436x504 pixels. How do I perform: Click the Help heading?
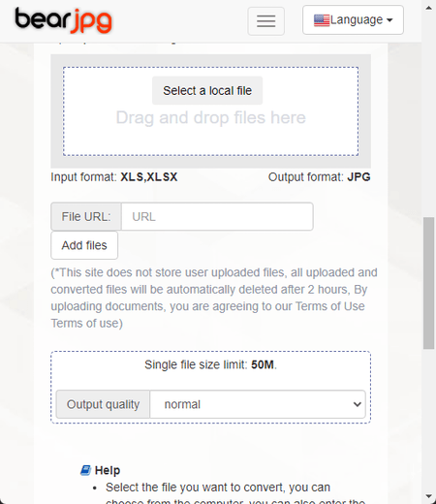108,470
